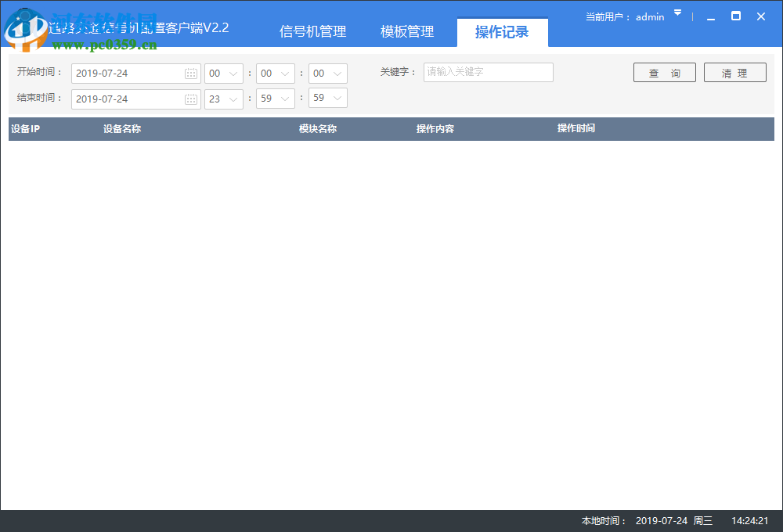The width and height of the screenshot is (783, 532).
Task: Select the 操作记录 tab
Action: point(502,31)
